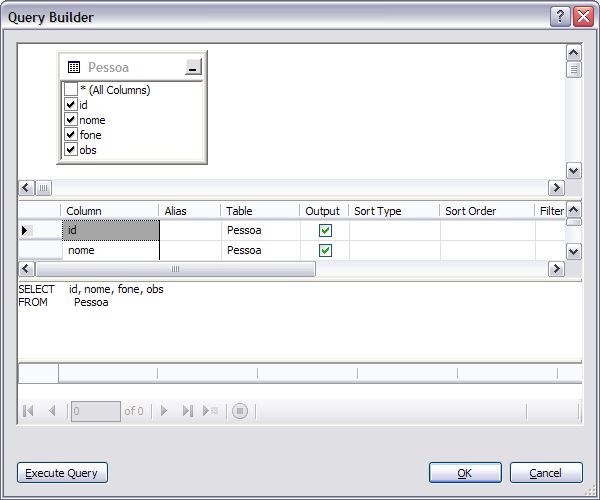Select the nome cell in Column
This screenshot has width=600, height=500.
[x=111, y=251]
